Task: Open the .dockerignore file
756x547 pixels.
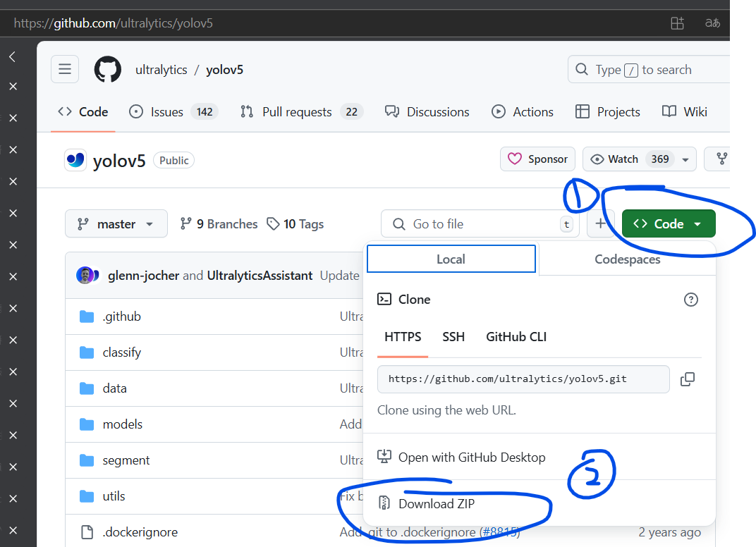Action: coord(140,532)
